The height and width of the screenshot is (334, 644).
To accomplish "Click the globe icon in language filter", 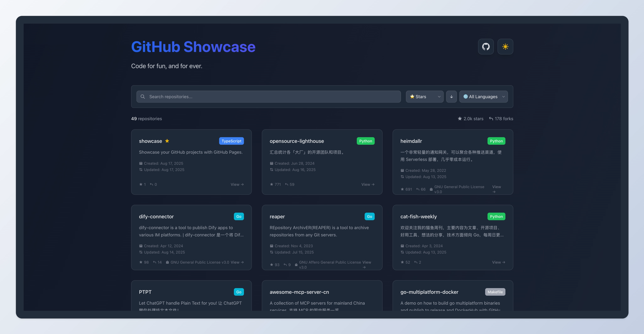I will tap(466, 97).
